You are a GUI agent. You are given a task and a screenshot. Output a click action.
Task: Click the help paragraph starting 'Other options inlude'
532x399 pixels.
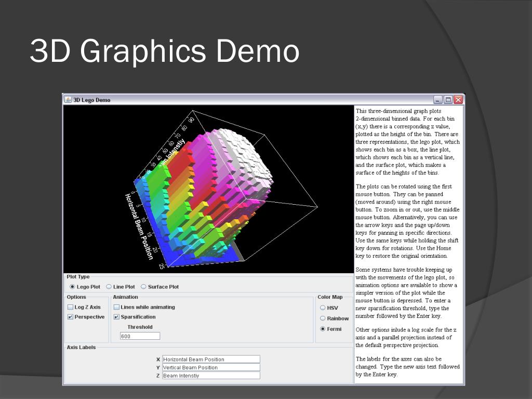[406, 338]
